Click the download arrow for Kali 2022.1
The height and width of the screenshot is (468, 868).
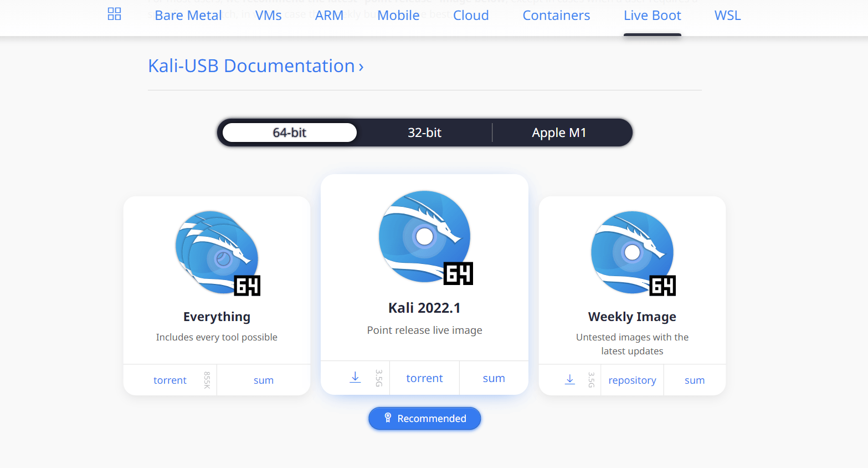coord(355,377)
